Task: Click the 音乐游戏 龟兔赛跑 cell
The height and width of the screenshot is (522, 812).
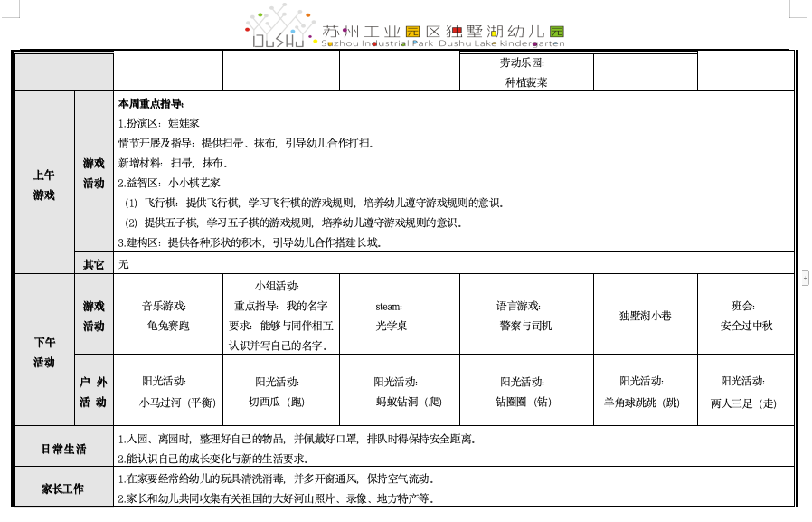Action: [167, 316]
